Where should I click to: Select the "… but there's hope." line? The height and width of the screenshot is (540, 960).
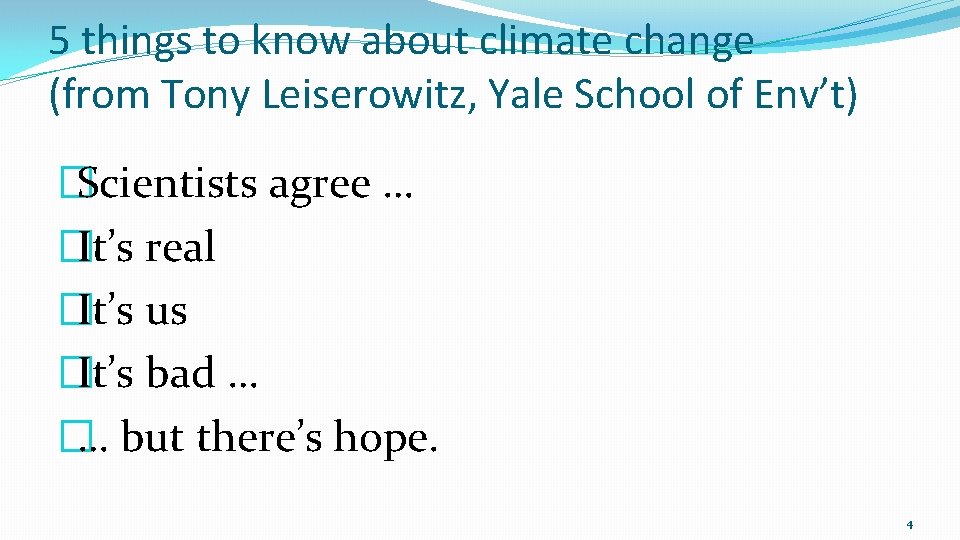click(258, 438)
